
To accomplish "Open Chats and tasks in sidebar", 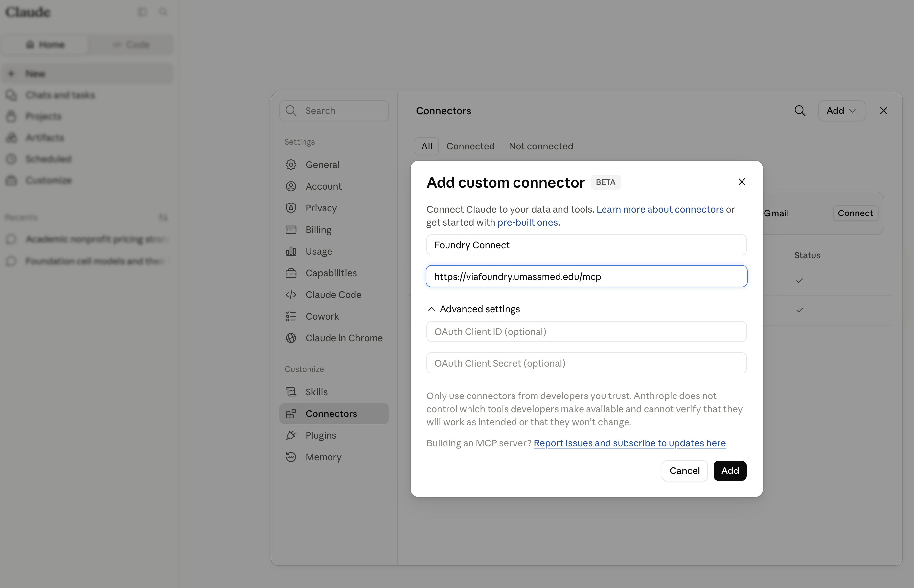I will point(87,95).
